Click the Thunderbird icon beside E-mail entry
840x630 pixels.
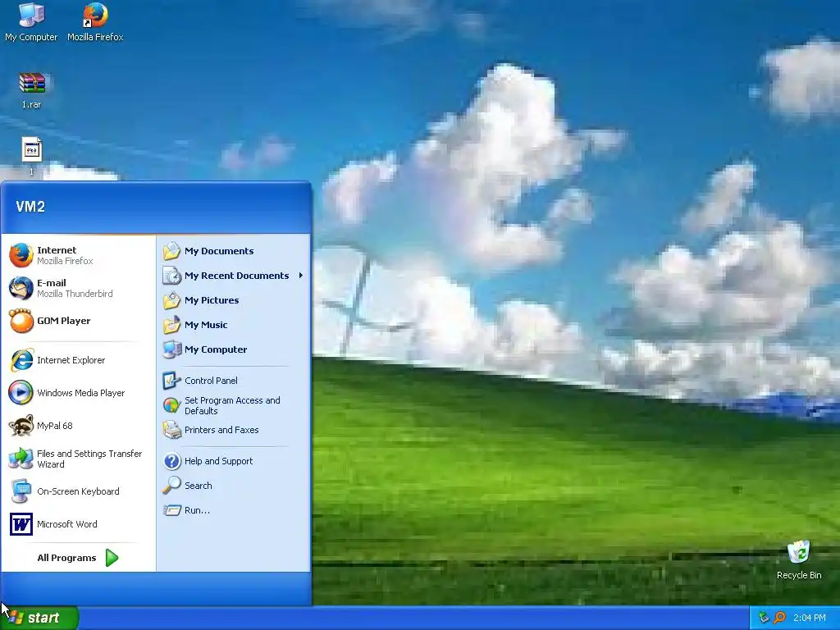click(x=21, y=288)
